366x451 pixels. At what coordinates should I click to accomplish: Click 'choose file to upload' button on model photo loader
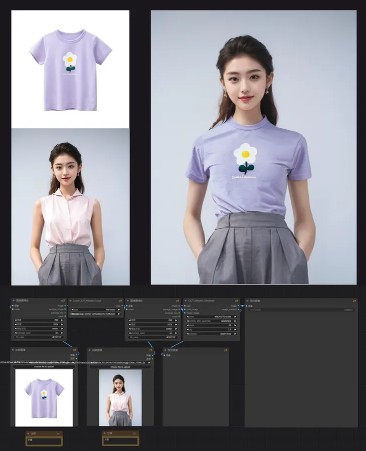click(x=120, y=366)
